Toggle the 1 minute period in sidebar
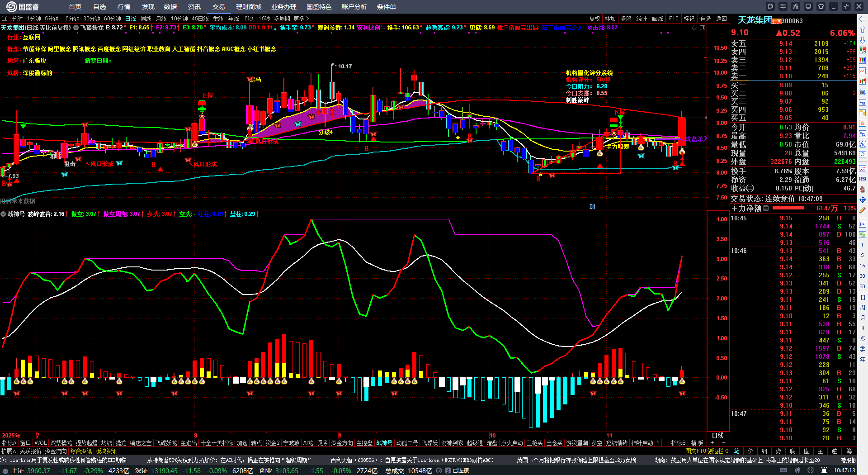This screenshot has height=475, width=868. (862, 245)
